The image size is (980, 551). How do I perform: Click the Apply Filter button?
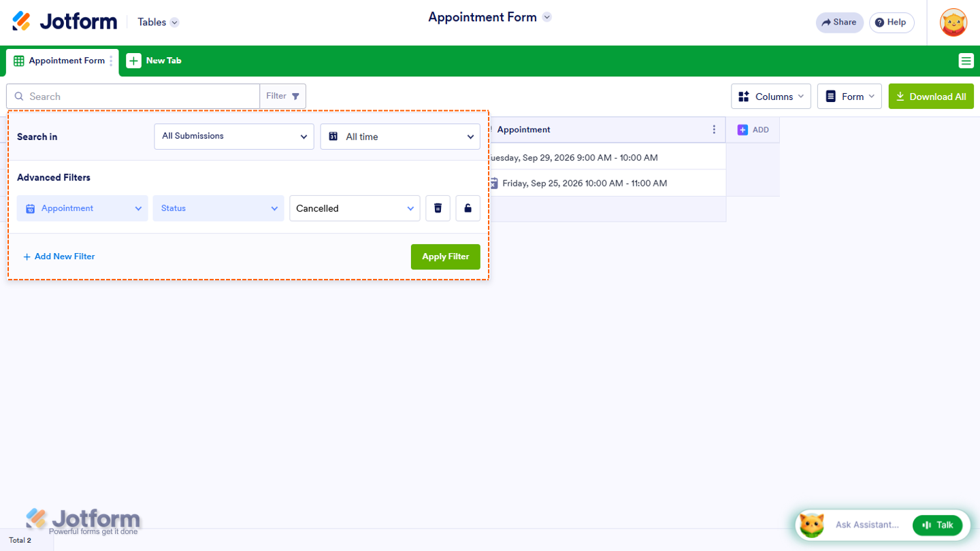(446, 256)
